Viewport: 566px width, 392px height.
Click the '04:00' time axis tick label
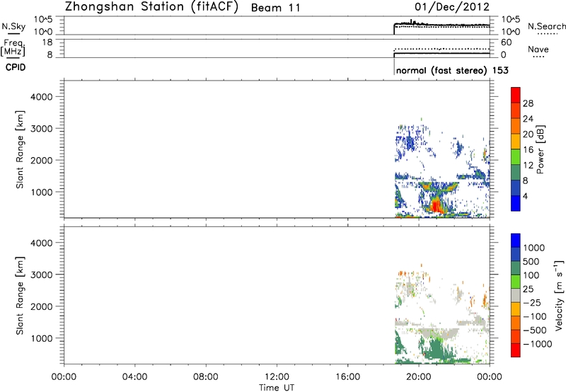(x=134, y=377)
